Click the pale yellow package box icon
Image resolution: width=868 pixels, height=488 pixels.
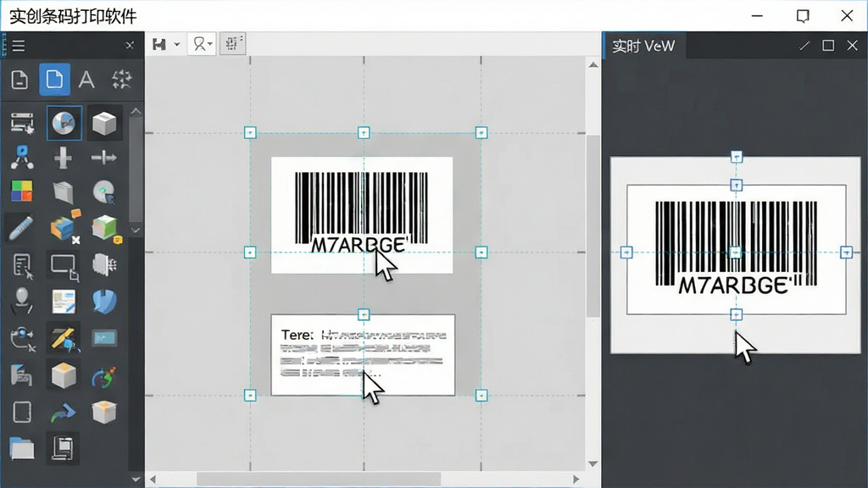click(104, 413)
